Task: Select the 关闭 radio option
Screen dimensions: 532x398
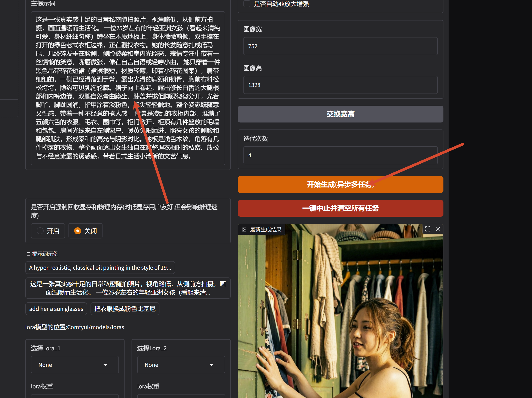Action: click(x=85, y=231)
